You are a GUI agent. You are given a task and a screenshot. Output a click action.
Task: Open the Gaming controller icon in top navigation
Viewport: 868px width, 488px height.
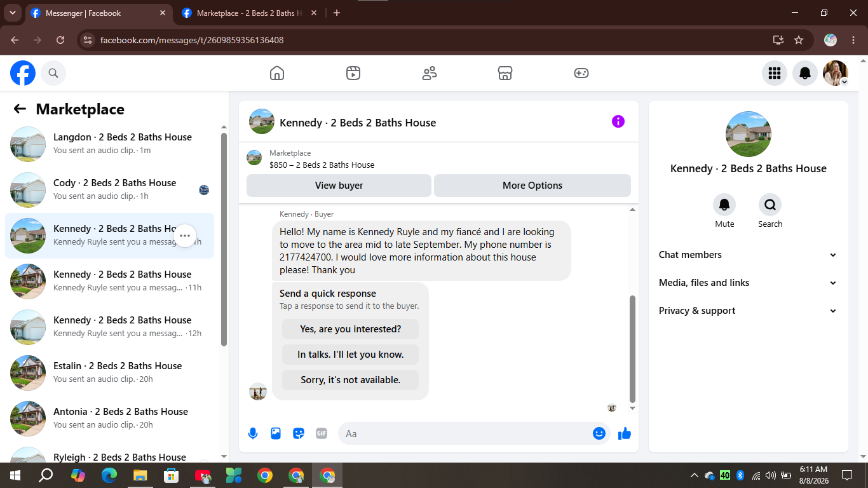pos(581,73)
